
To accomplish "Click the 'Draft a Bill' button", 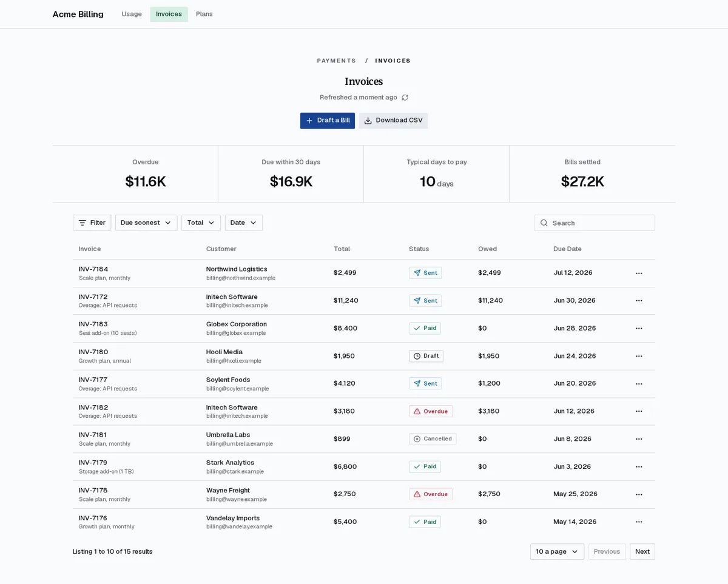I will point(328,121).
